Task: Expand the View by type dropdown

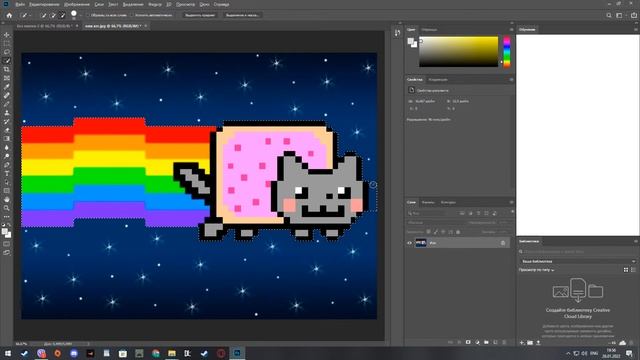Action: tap(536, 270)
